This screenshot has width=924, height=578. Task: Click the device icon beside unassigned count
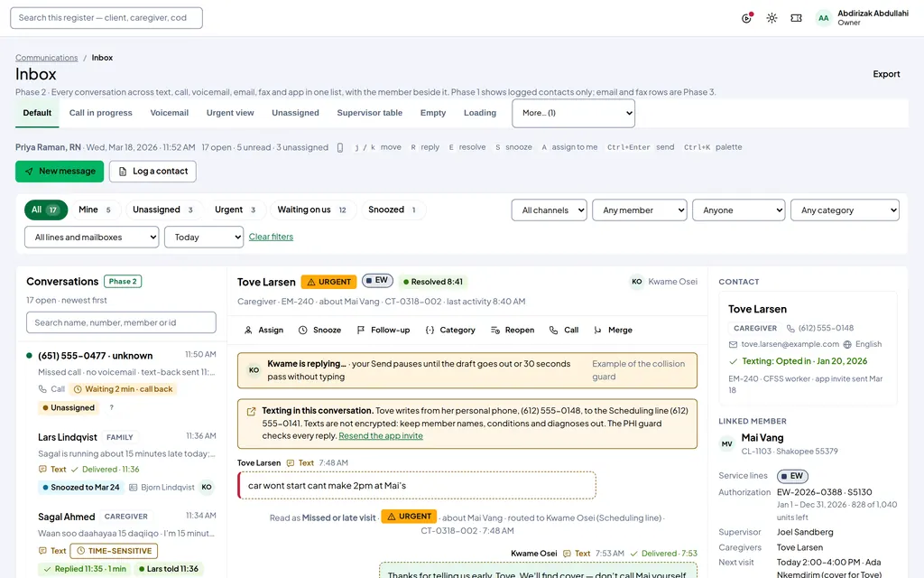[340, 147]
